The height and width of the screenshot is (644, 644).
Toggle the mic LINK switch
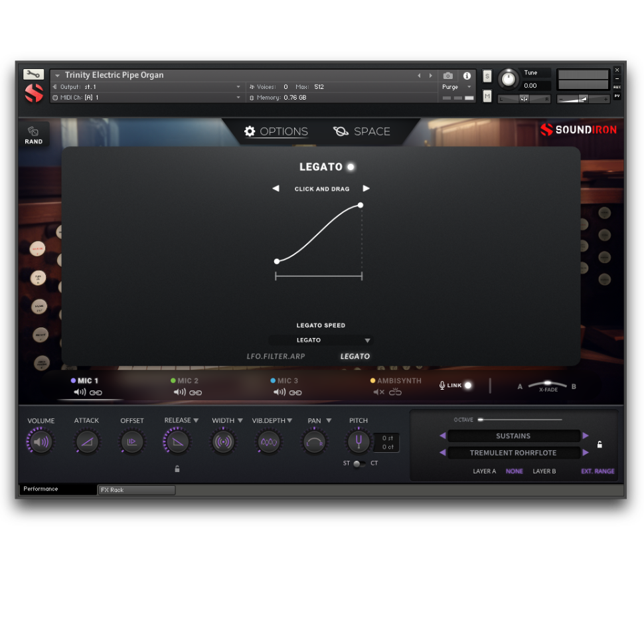pyautogui.click(x=468, y=385)
